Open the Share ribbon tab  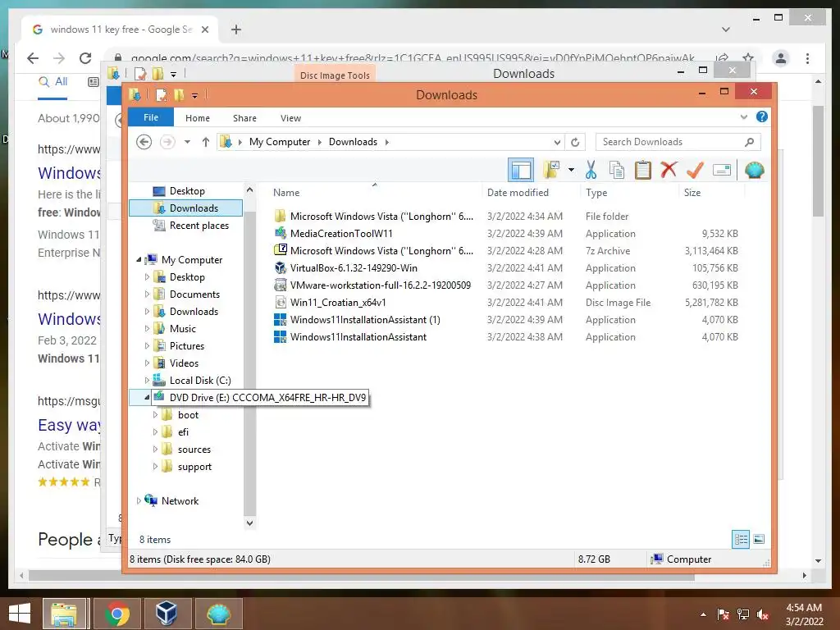point(244,118)
